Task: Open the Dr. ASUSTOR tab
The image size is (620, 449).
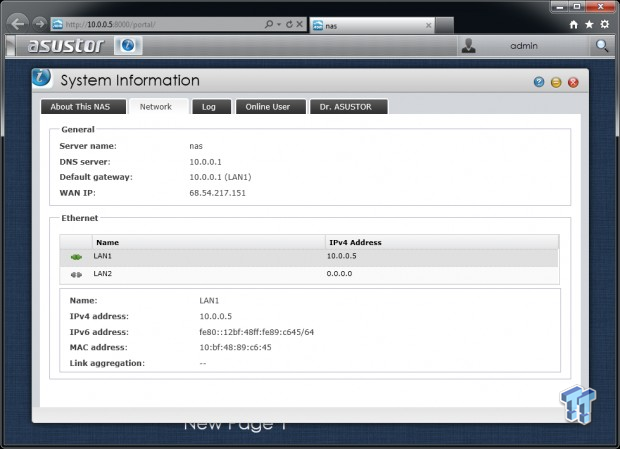Action: (349, 107)
